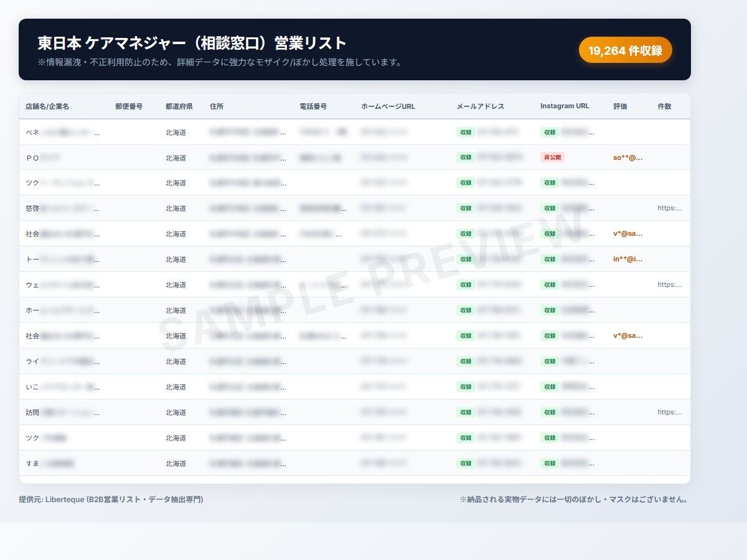Open the https link in the 慈啓 row

tap(670, 208)
